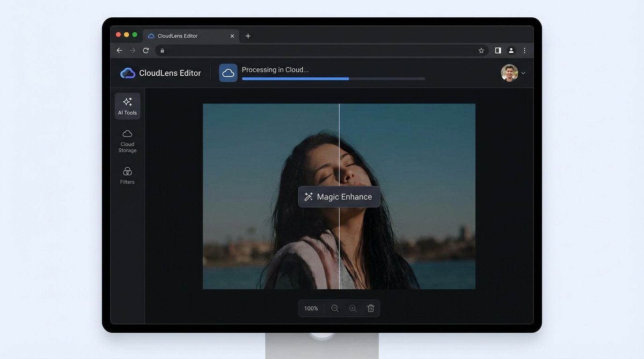Delete the image with trash icon

pos(371,309)
